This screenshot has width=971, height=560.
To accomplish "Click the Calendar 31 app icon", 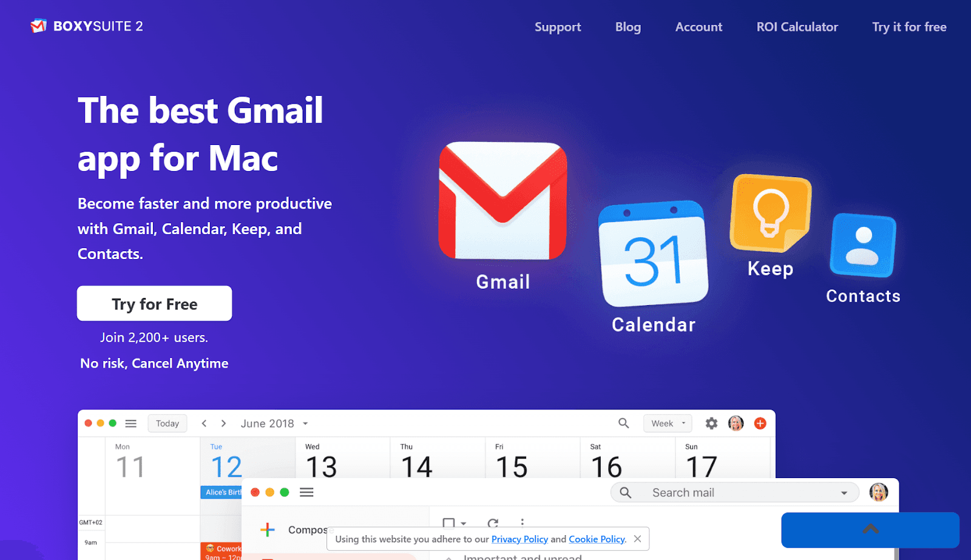I will point(653,254).
